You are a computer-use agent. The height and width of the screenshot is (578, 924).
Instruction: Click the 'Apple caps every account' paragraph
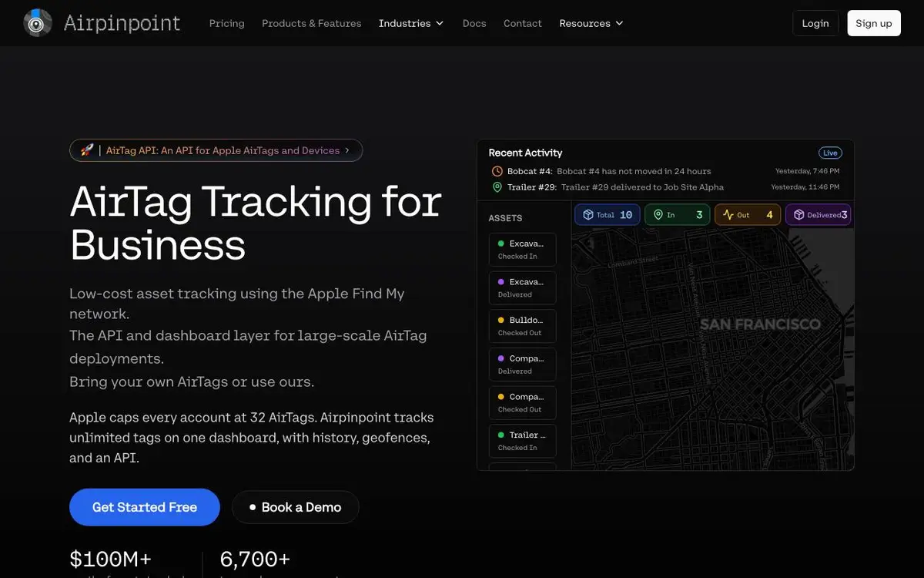point(252,438)
